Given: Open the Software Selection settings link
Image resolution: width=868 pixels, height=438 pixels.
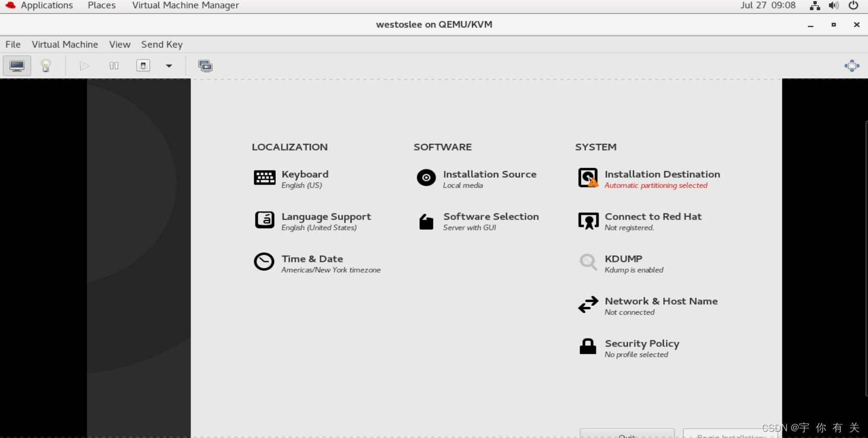Looking at the screenshot, I should click(x=491, y=216).
